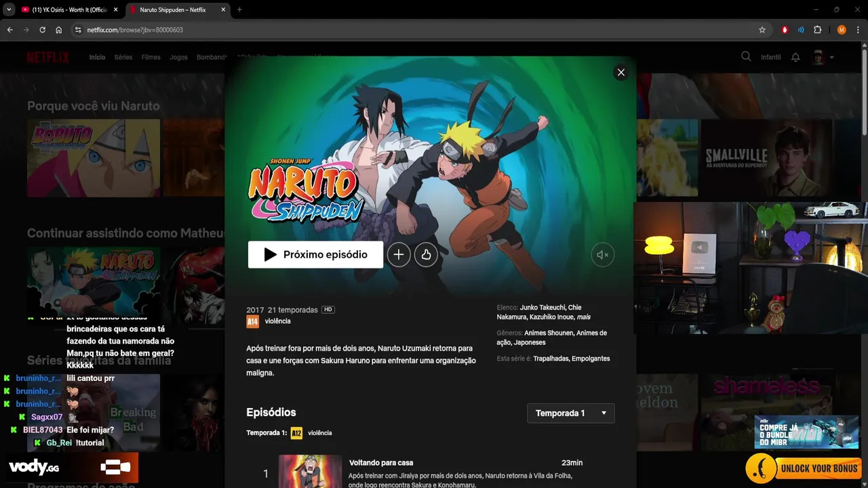868x488 pixels.
Task: Open a new browser tab
Action: pyautogui.click(x=239, y=9)
